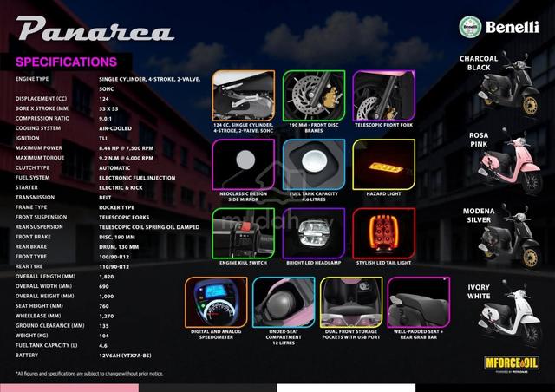Select the Modena Silver scooter

510,235
